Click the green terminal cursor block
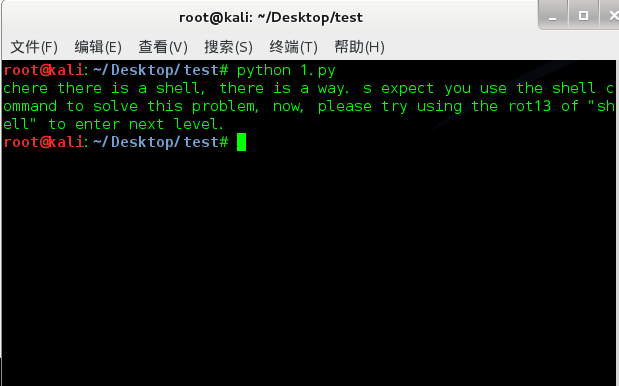Screen dimensions: 619x386 click(241, 142)
